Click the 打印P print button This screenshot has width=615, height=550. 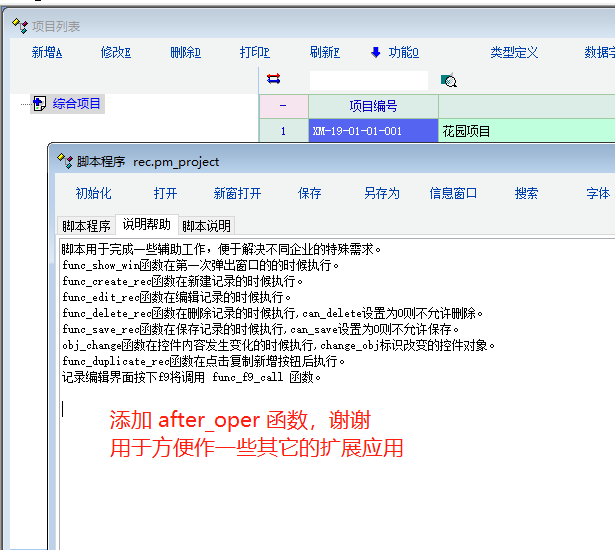[x=255, y=53]
